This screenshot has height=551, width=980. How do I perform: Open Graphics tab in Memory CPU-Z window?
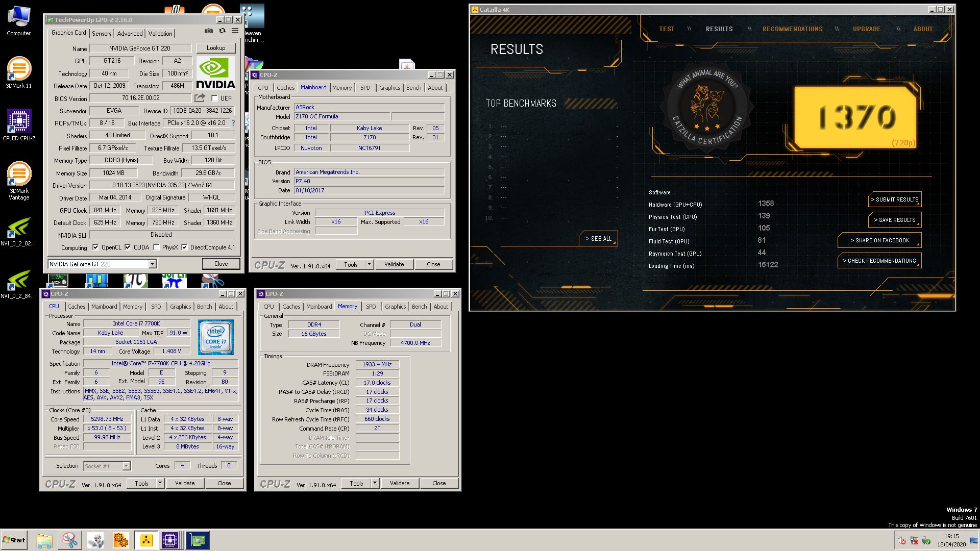point(396,307)
